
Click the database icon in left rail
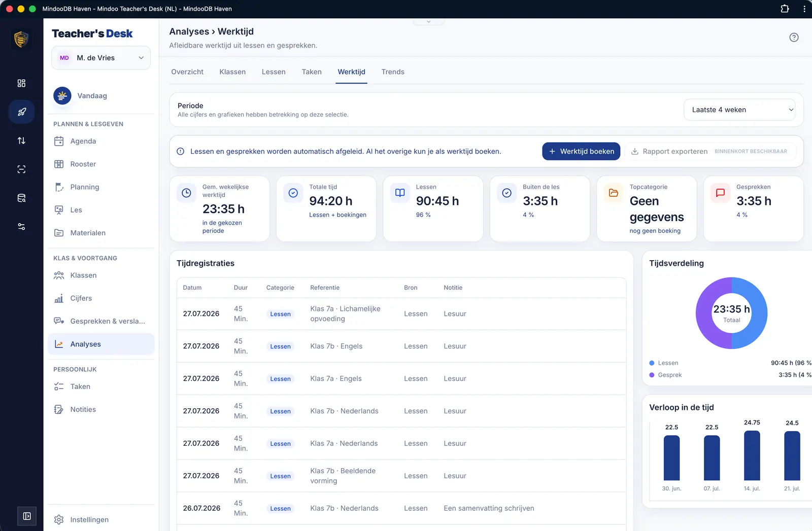pyautogui.click(x=21, y=198)
